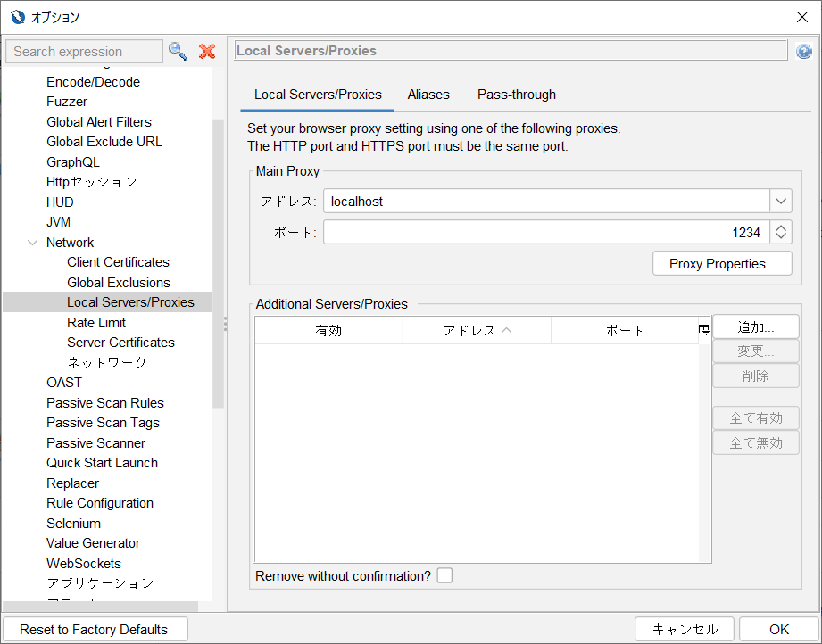Image resolution: width=822 pixels, height=644 pixels.
Task: Collapse the Network tree node
Action: pyautogui.click(x=33, y=243)
